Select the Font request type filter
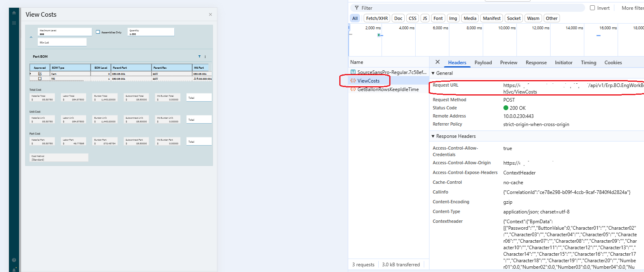Screen dimensions: 644x272 (x=438, y=18)
